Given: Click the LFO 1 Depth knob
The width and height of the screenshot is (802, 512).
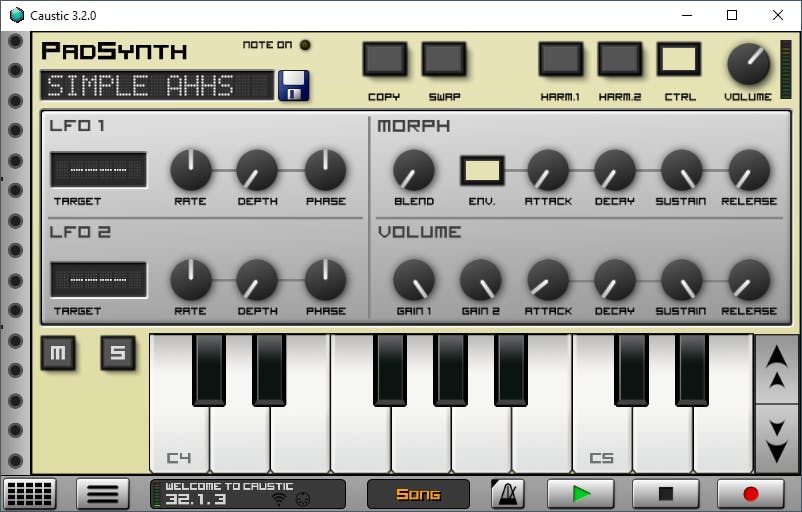Looking at the screenshot, I should (x=257, y=170).
